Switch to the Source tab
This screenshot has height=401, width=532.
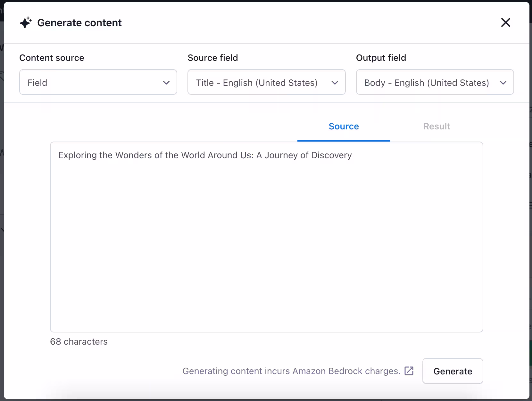(x=344, y=127)
